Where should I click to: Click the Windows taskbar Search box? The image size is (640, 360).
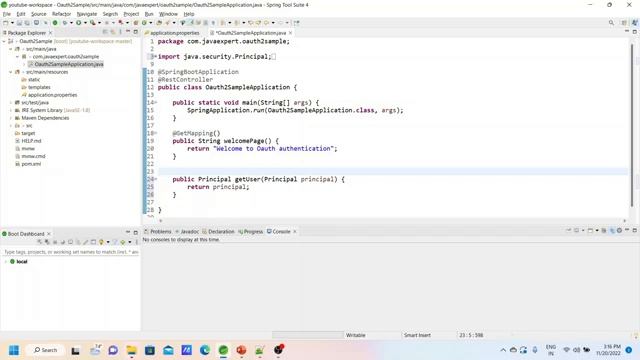click(45, 350)
